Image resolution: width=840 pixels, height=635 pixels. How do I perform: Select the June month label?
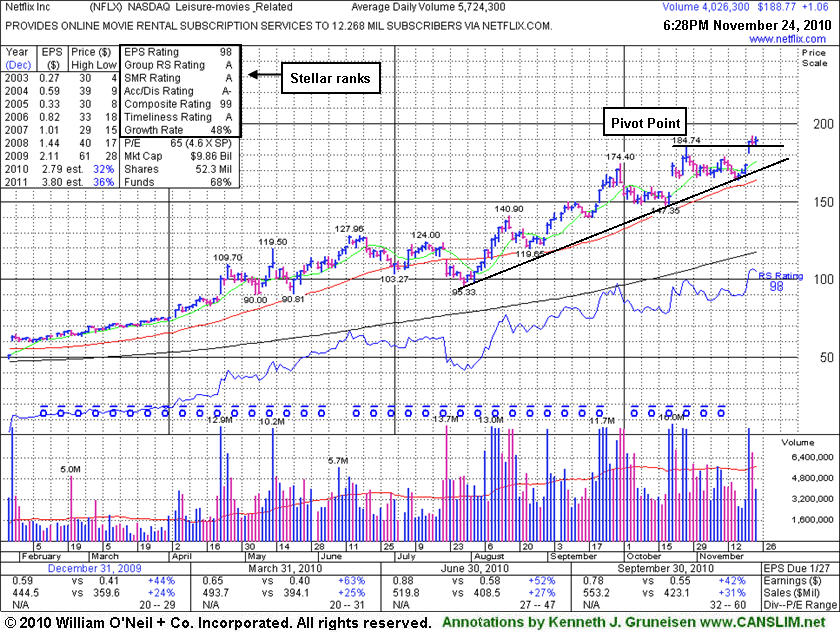coord(331,556)
